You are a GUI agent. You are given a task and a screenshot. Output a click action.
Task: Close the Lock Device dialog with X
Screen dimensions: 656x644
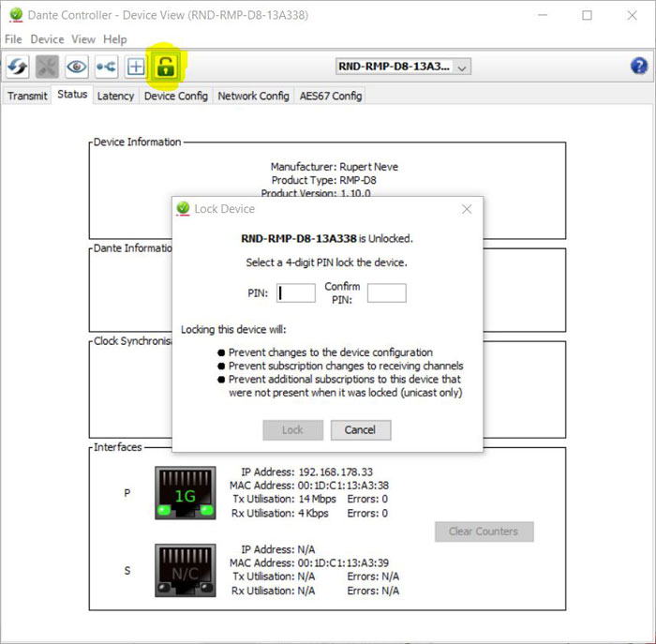click(x=467, y=209)
